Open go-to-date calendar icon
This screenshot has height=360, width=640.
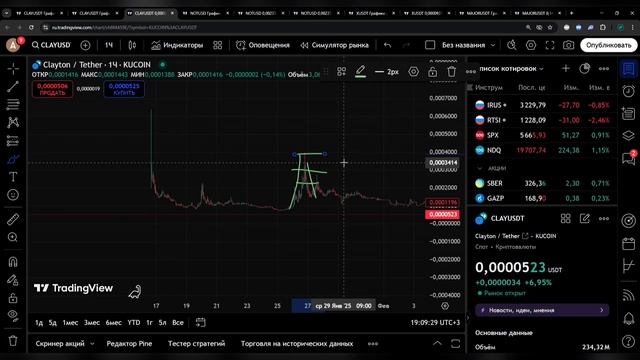pos(200,322)
